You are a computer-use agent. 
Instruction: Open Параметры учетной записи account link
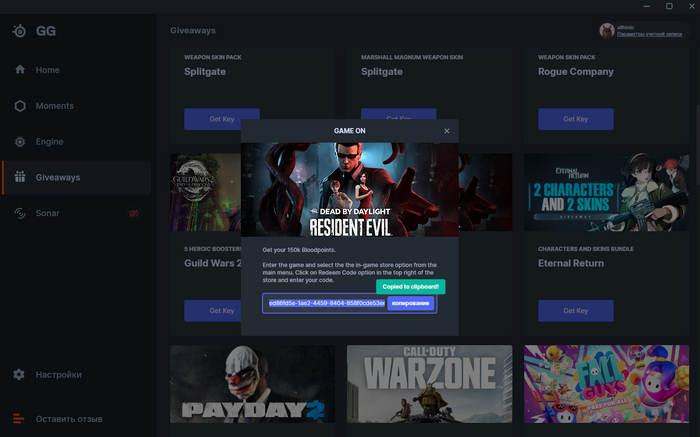click(x=649, y=34)
